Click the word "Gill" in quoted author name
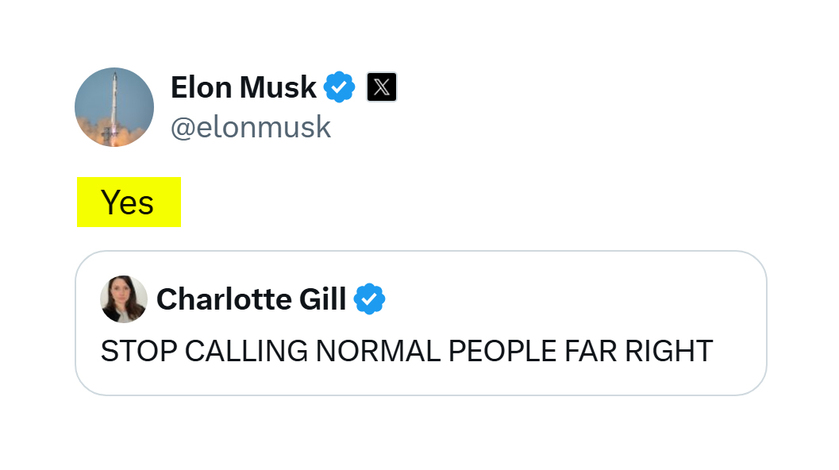 [323, 299]
